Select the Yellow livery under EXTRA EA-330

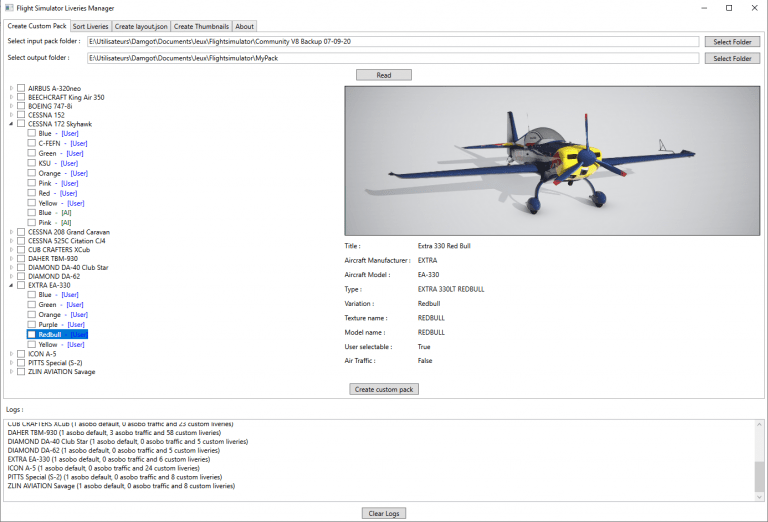[62, 345]
